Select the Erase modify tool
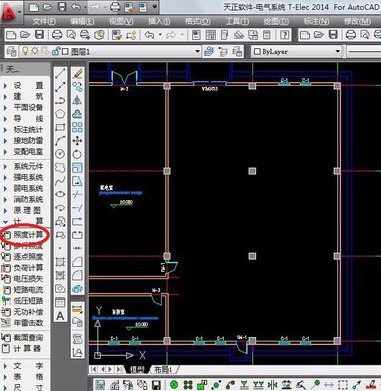This screenshot has width=381, height=391. click(77, 74)
